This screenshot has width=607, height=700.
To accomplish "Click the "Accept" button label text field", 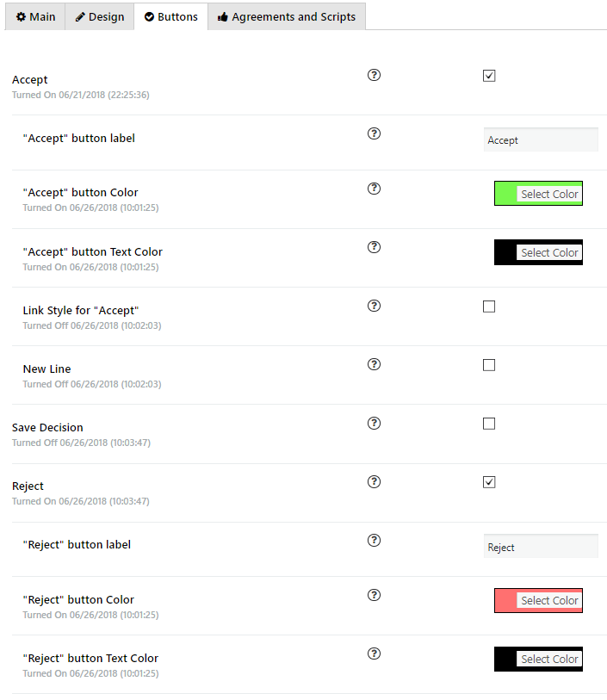I will [x=541, y=139].
